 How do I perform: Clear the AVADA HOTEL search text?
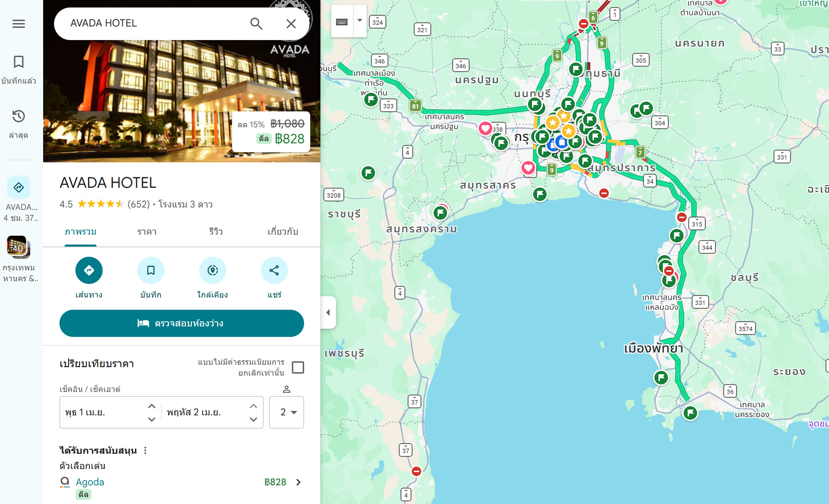pos(291,24)
